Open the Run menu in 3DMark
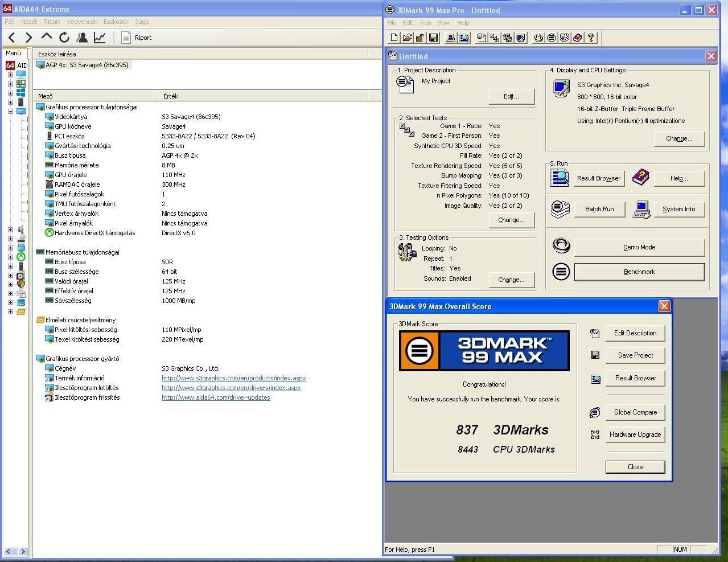This screenshot has height=562, width=728. pos(425,23)
